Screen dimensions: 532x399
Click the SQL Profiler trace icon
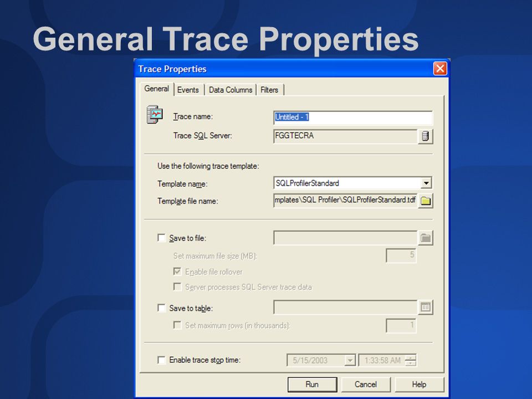click(x=155, y=115)
